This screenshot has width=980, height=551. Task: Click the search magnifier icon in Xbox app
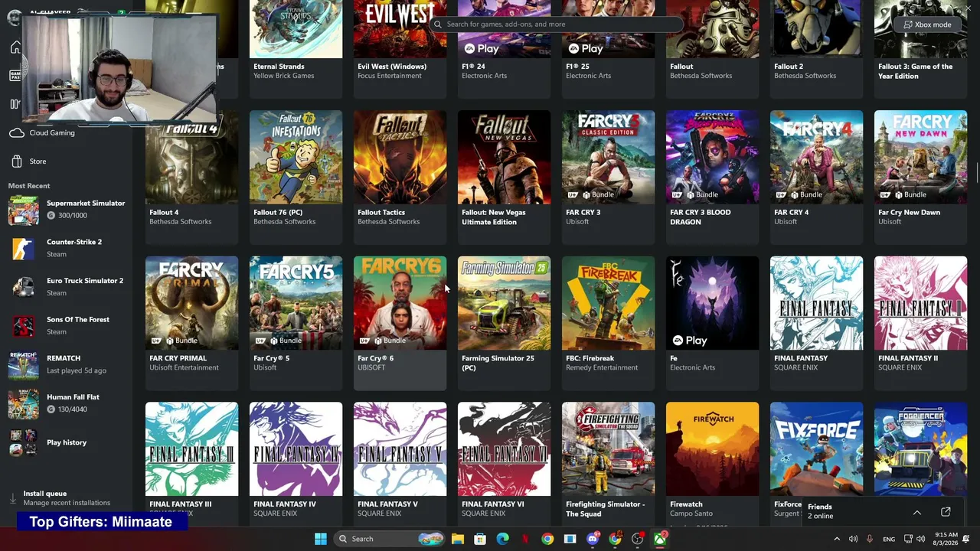pos(438,24)
